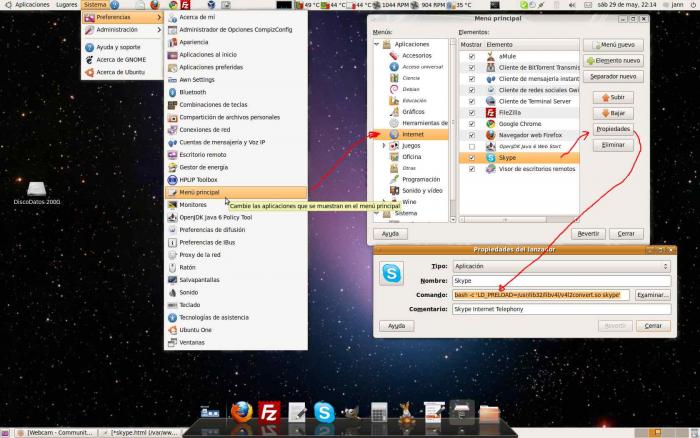700x438 pixels.
Task: Select Oficina in the menus tree
Action: point(412,157)
